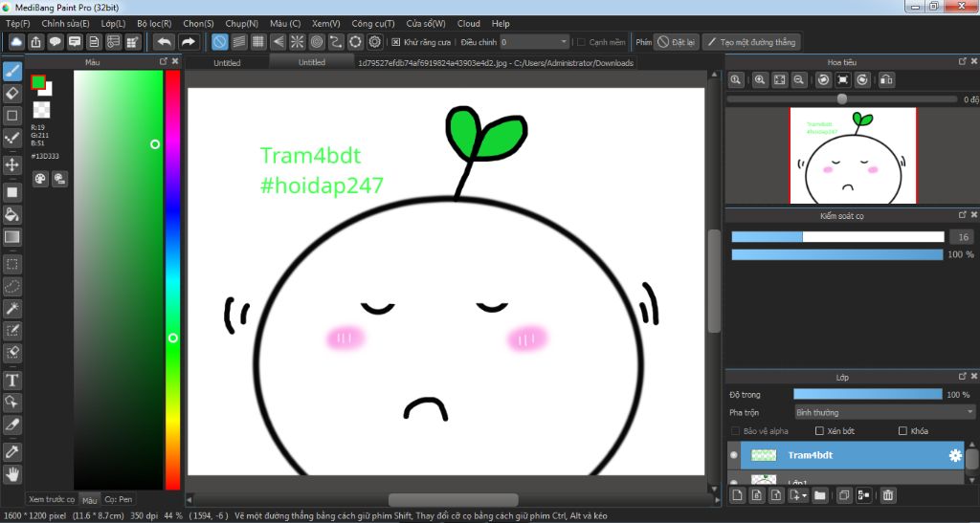Viewport: 980px width, 523px height.
Task: Undock the Hoa tiêu panel
Action: (x=963, y=61)
